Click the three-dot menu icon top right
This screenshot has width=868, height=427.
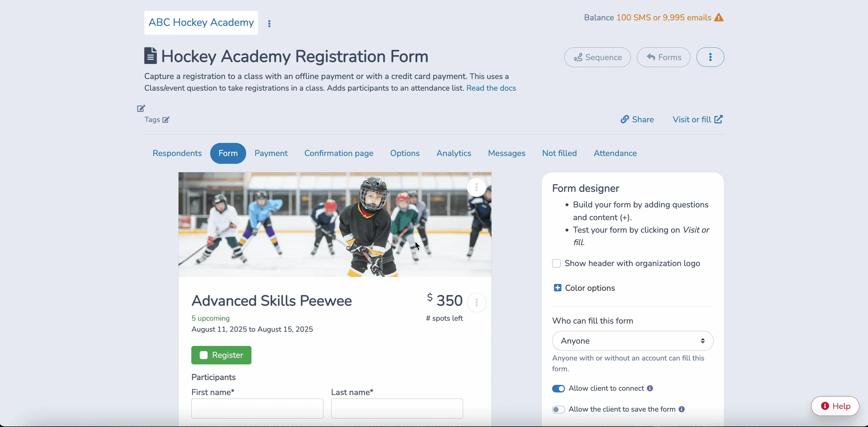tap(710, 57)
